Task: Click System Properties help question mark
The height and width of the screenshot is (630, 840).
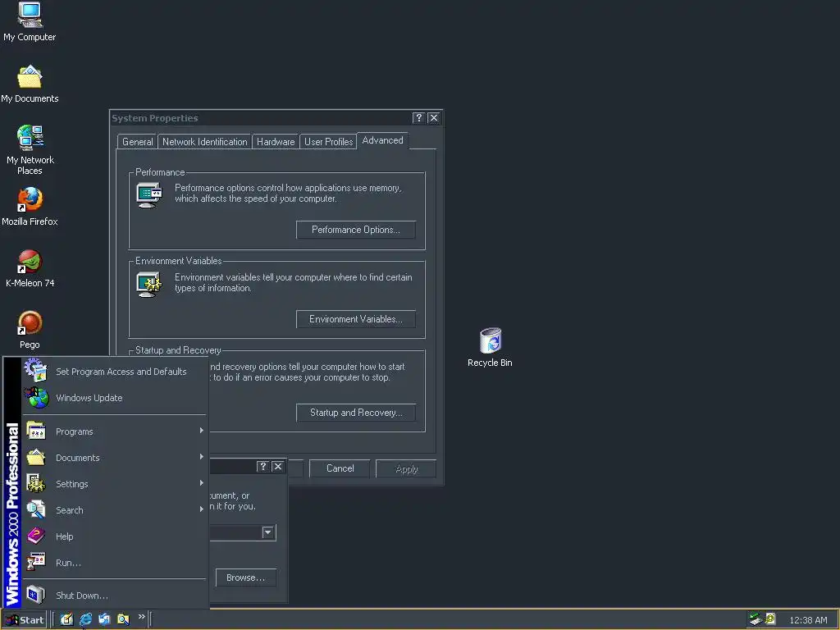Action: tap(419, 118)
